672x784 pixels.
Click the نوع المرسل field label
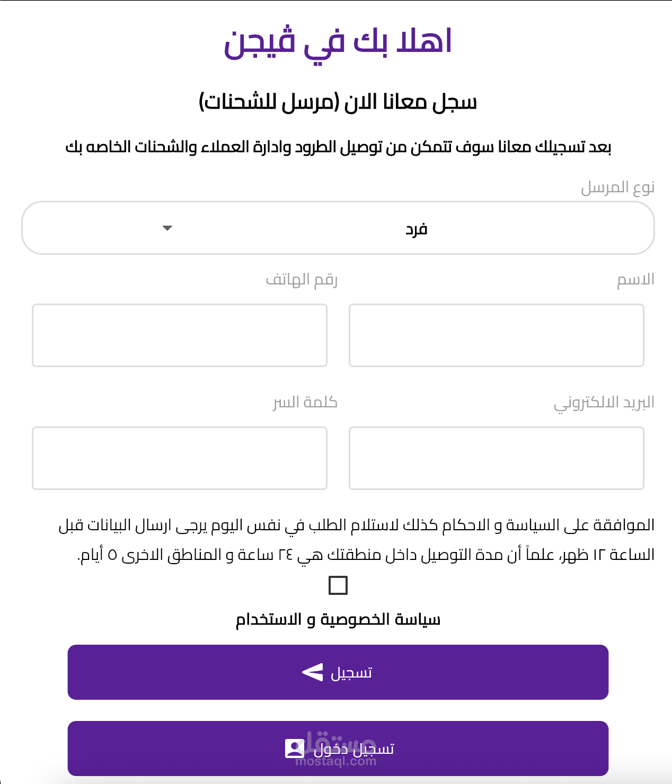pos(617,188)
